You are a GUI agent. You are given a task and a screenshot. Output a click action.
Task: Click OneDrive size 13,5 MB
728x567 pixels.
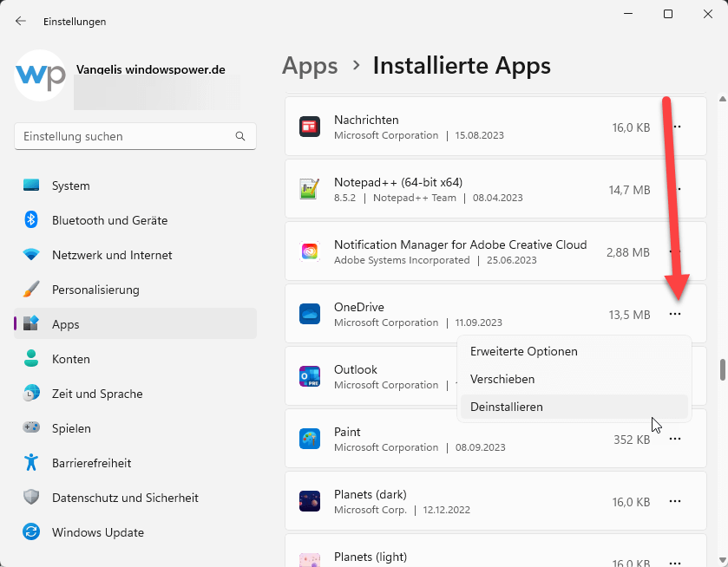pos(630,315)
